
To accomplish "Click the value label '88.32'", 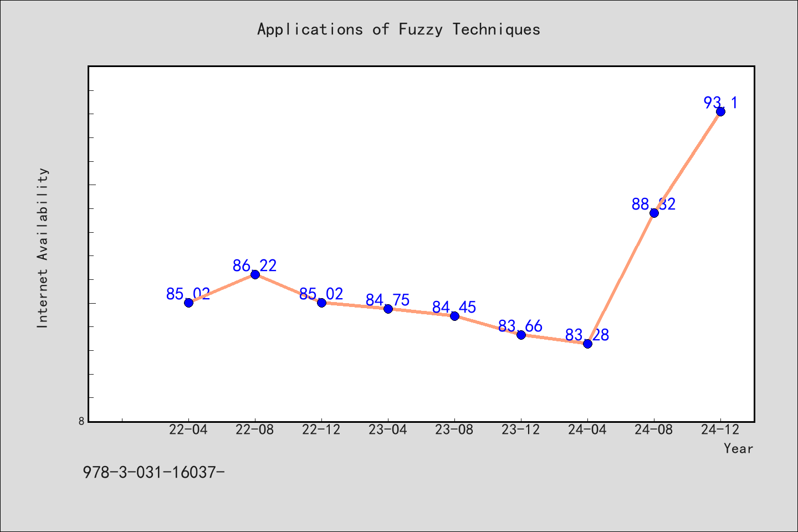I will pyautogui.click(x=654, y=204).
